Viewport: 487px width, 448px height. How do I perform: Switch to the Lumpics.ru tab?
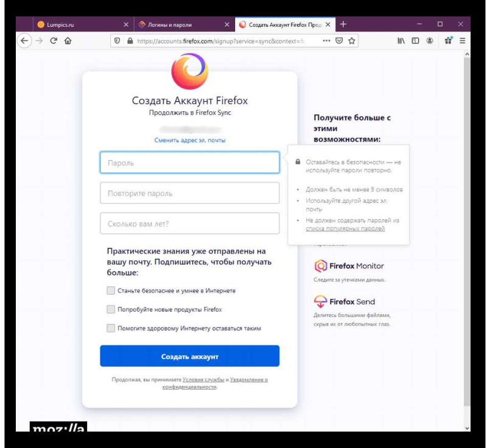click(x=83, y=24)
